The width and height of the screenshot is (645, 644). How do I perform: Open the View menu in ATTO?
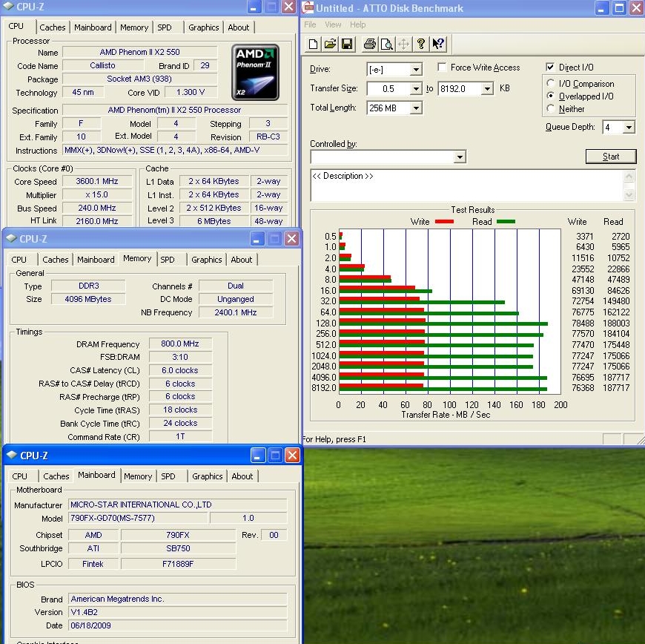pos(333,24)
